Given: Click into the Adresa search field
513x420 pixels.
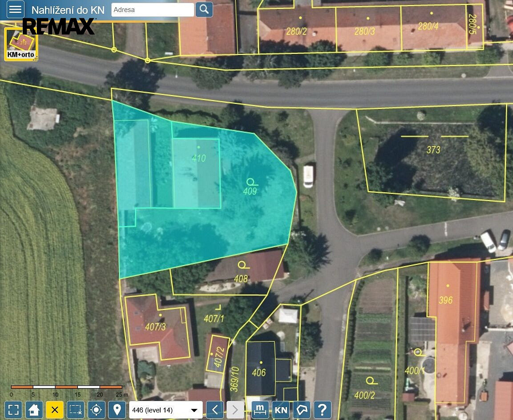Looking at the screenshot, I should [x=153, y=9].
